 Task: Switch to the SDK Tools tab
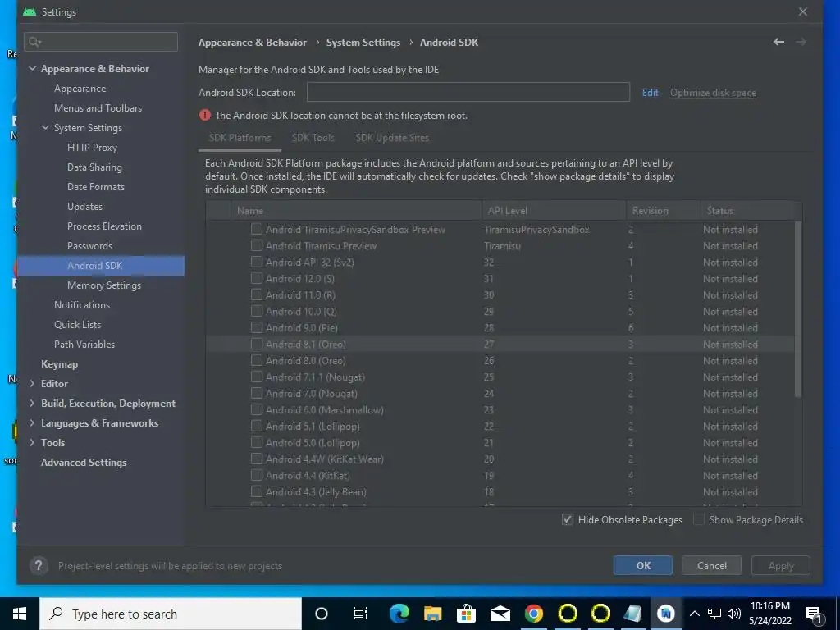click(x=313, y=138)
